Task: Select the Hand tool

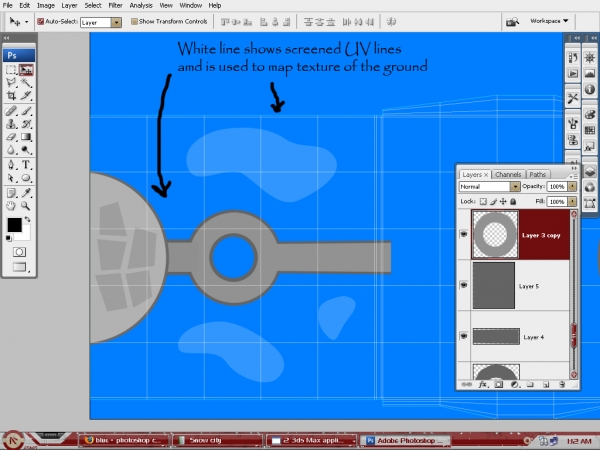Action: click(11, 206)
